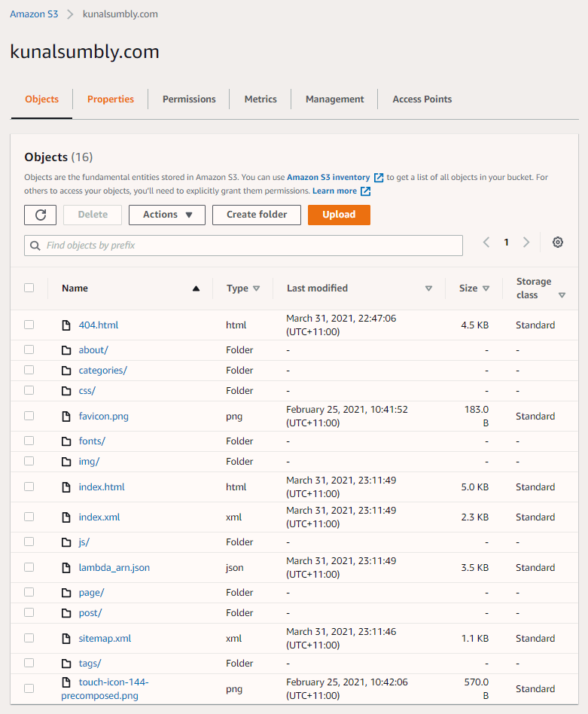This screenshot has width=588, height=714.
Task: Open the preferences gear icon
Action: pos(557,242)
